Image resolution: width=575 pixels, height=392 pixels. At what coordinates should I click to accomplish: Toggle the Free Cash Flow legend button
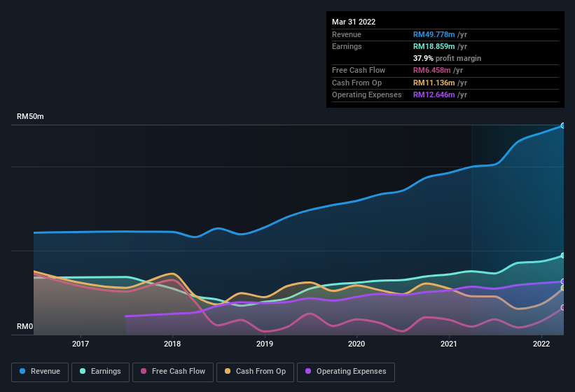(173, 372)
